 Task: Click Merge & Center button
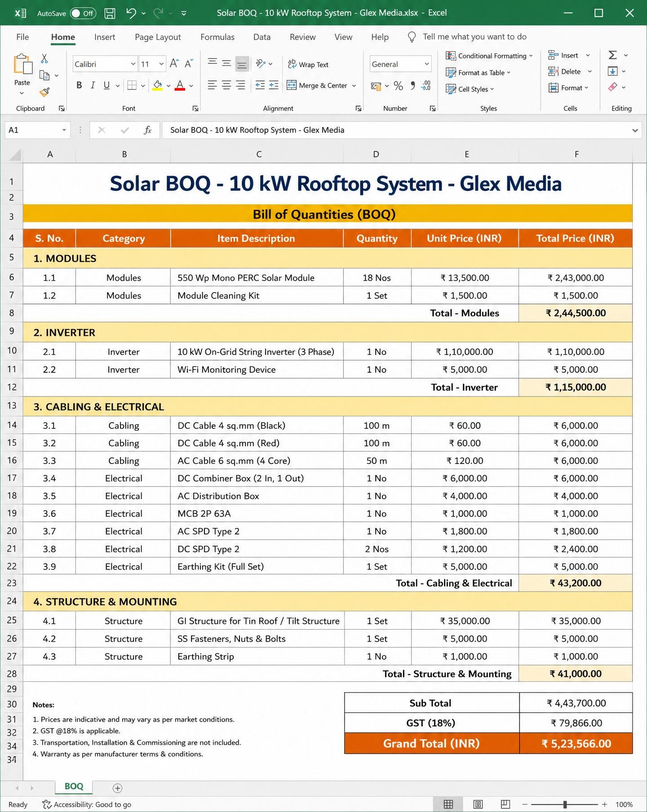(x=317, y=85)
